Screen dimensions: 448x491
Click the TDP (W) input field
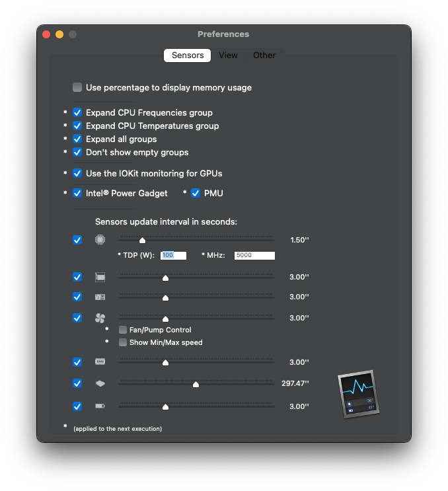(x=173, y=256)
